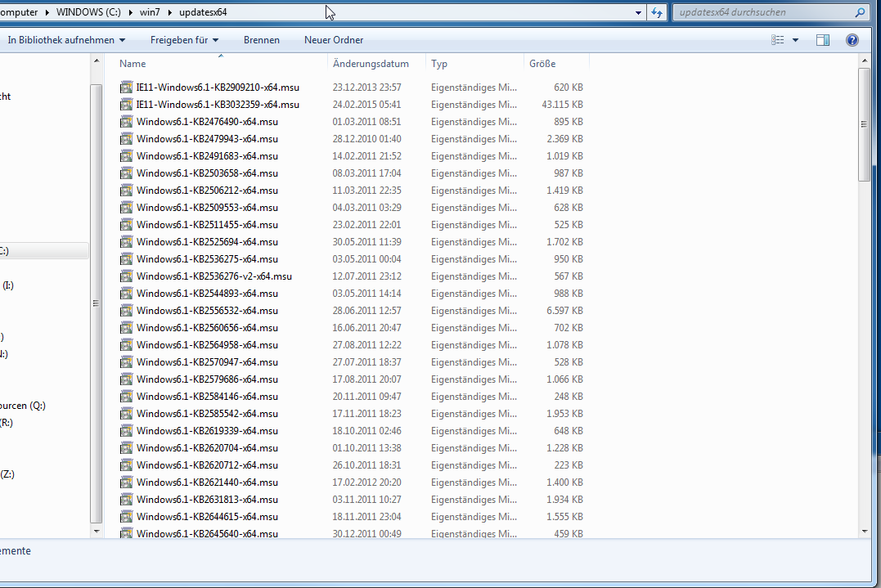881x588 pixels.
Task: Select the (Z:) drive in navigation pane
Action: coord(7,474)
